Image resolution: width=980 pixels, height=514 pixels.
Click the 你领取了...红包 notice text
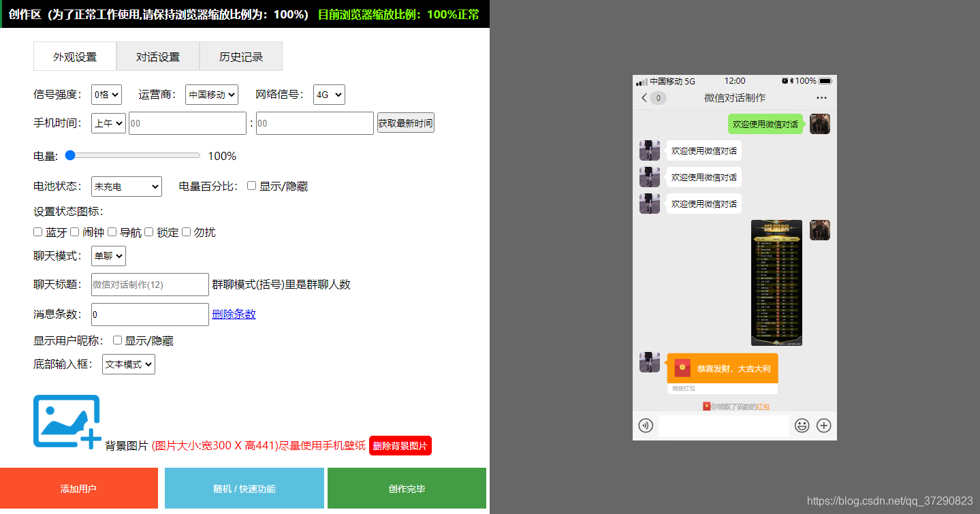(x=736, y=406)
